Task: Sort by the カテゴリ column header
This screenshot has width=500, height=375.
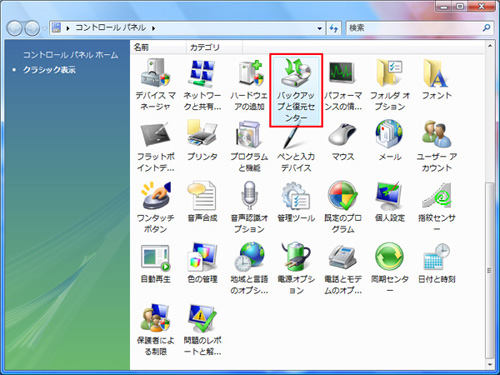Action: point(214,47)
